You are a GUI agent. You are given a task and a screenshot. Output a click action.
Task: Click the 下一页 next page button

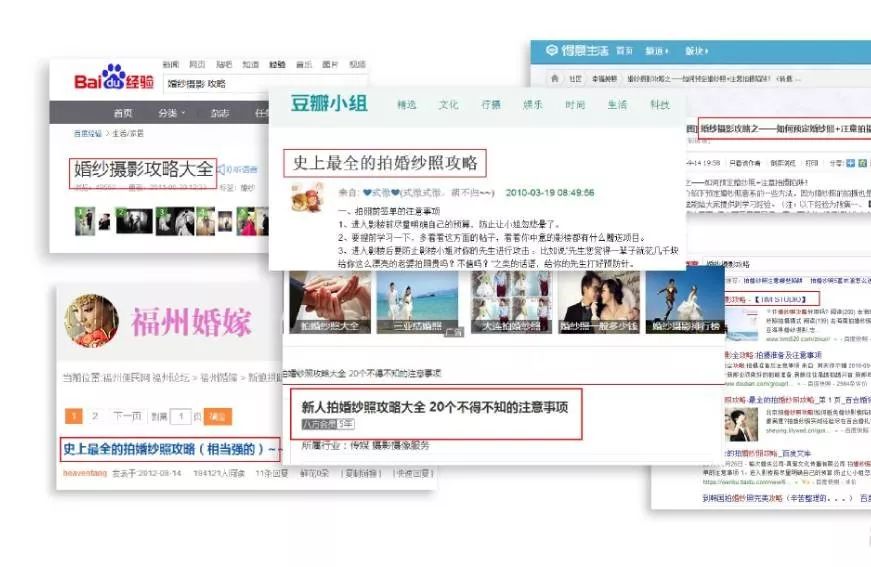coord(126,416)
